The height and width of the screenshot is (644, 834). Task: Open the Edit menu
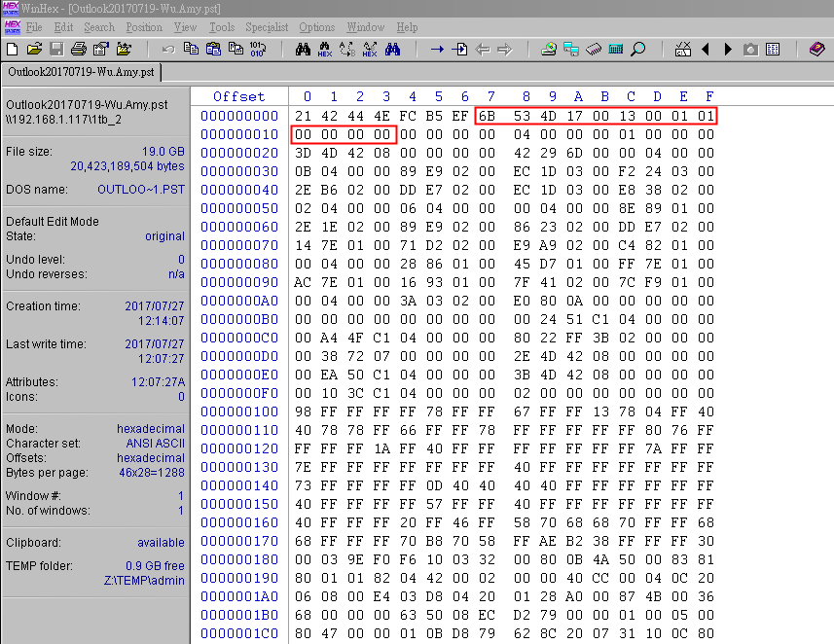click(x=63, y=27)
